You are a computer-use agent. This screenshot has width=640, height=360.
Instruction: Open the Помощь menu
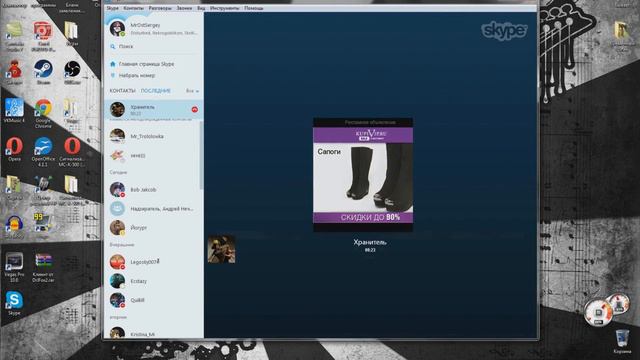[x=253, y=8]
